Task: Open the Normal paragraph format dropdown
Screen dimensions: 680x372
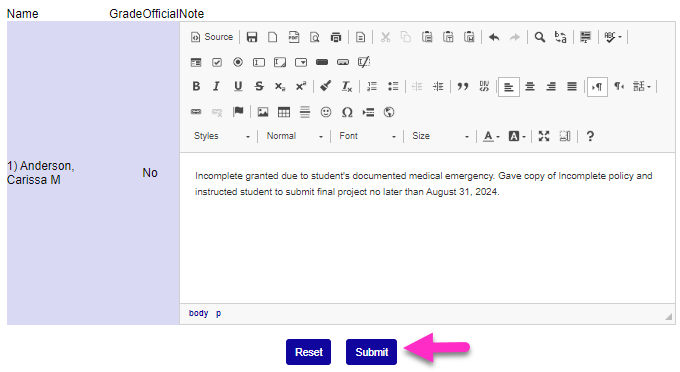Action: coord(294,136)
